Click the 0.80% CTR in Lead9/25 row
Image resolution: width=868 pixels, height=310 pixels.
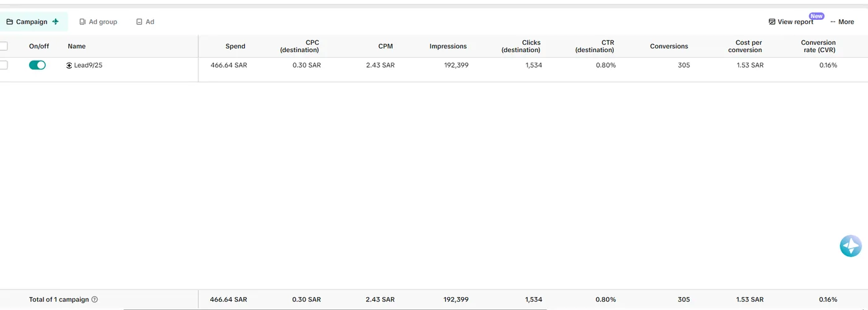coord(606,65)
